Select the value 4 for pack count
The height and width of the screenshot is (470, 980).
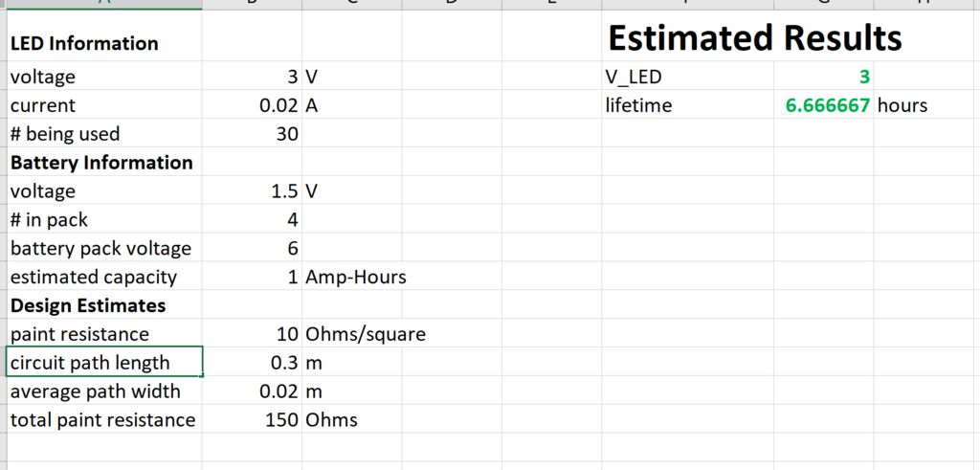point(252,219)
